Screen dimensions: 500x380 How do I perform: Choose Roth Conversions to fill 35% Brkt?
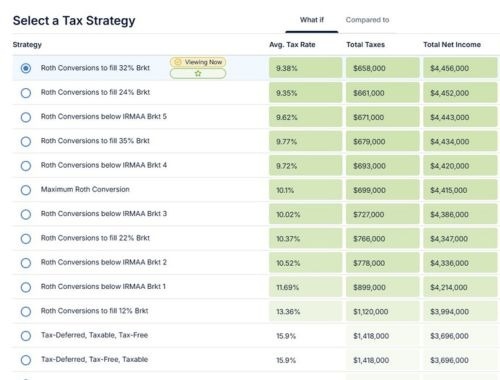click(x=26, y=141)
